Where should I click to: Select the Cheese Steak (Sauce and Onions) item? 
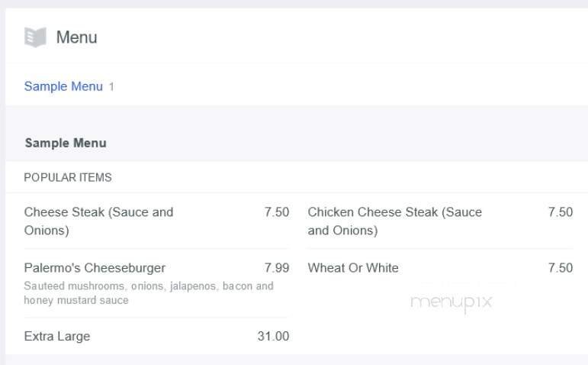98,212
